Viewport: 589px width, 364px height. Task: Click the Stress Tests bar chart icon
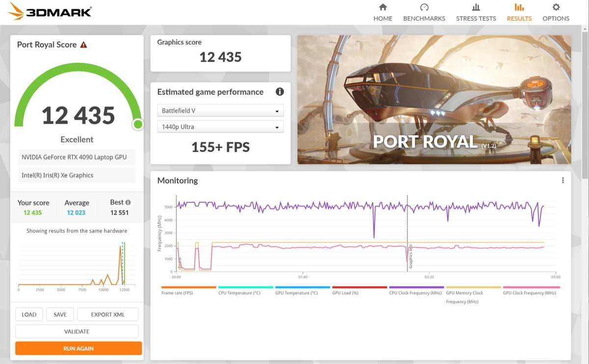tap(476, 7)
